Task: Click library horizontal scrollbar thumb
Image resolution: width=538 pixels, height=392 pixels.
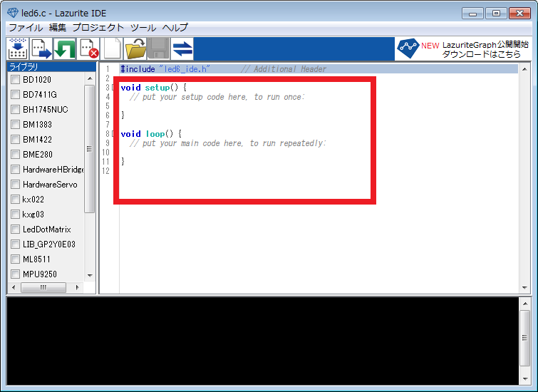Action: (x=43, y=288)
